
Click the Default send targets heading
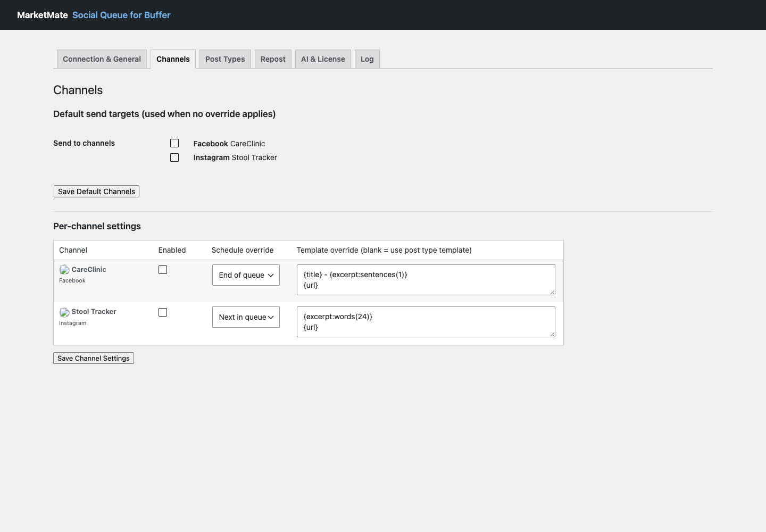[164, 114]
